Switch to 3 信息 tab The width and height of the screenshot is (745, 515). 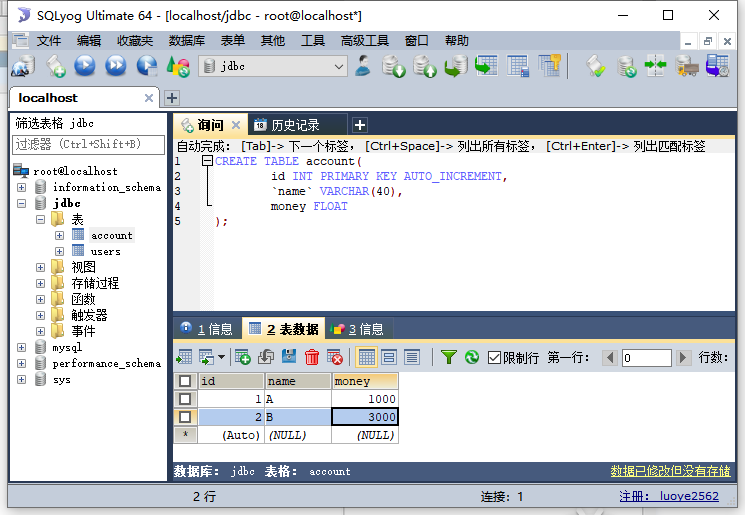click(x=359, y=329)
